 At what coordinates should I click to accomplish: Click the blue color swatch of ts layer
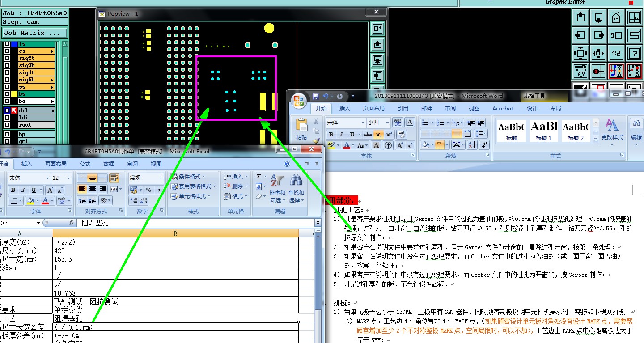(x=14, y=44)
